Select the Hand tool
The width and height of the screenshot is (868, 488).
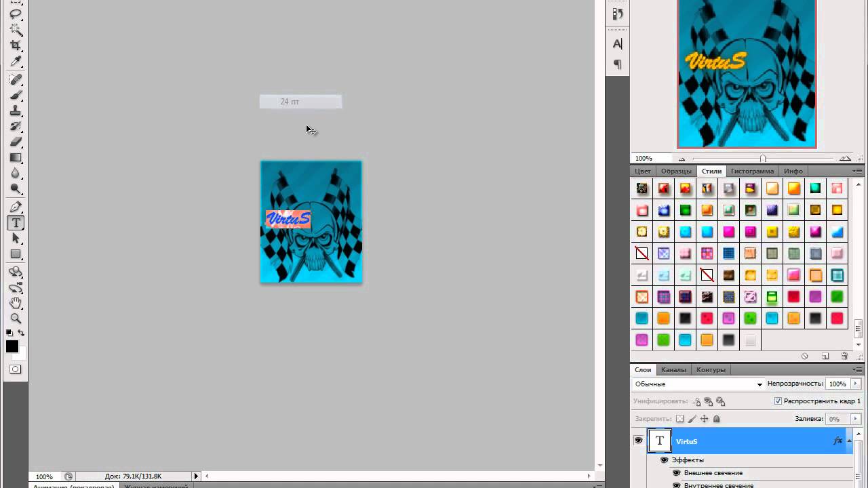(16, 303)
